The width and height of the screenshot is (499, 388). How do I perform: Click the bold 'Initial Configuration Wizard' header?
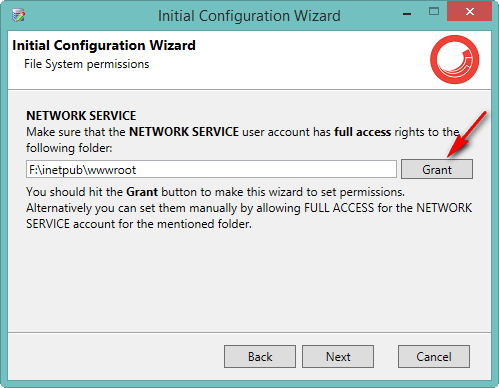104,45
